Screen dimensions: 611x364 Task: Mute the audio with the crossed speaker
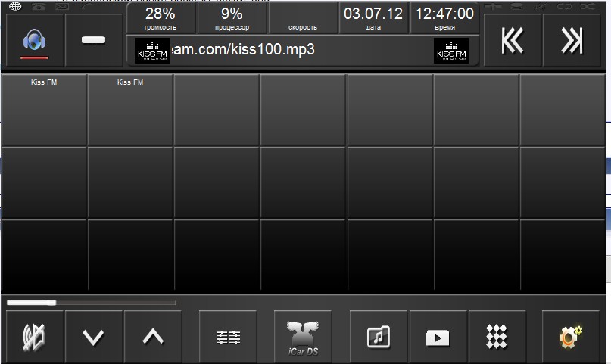35,337
